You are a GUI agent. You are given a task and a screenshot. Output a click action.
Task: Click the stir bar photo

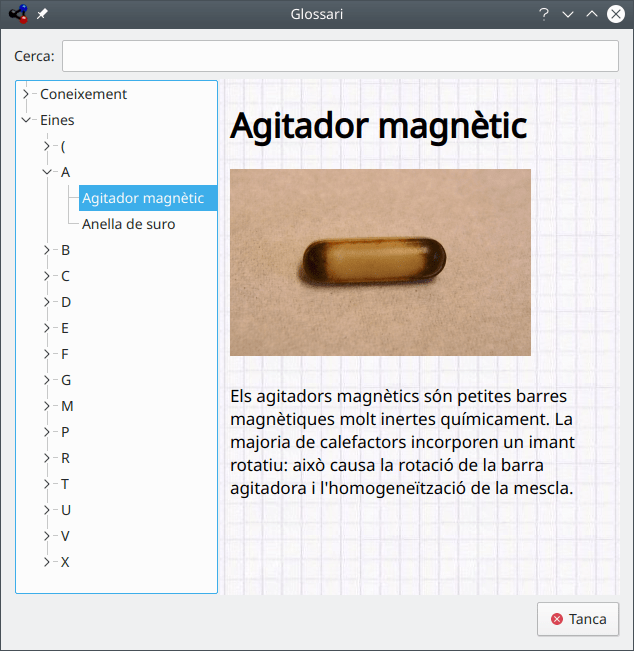click(x=380, y=262)
